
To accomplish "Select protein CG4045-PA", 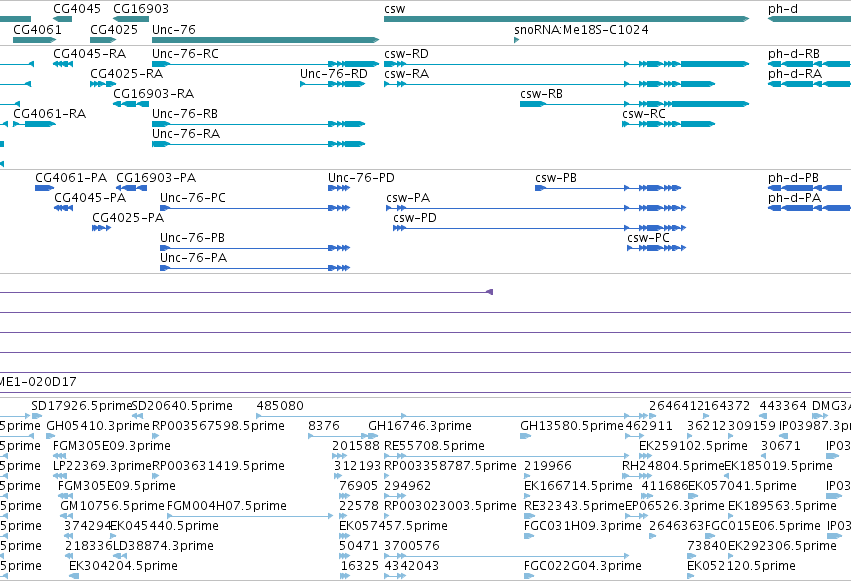I will click(63, 208).
